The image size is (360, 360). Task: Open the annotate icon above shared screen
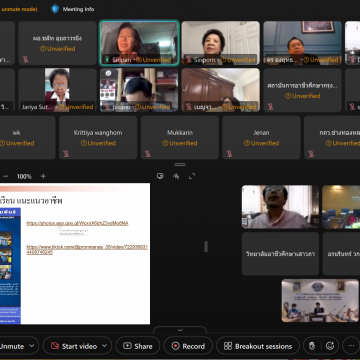coord(176,176)
